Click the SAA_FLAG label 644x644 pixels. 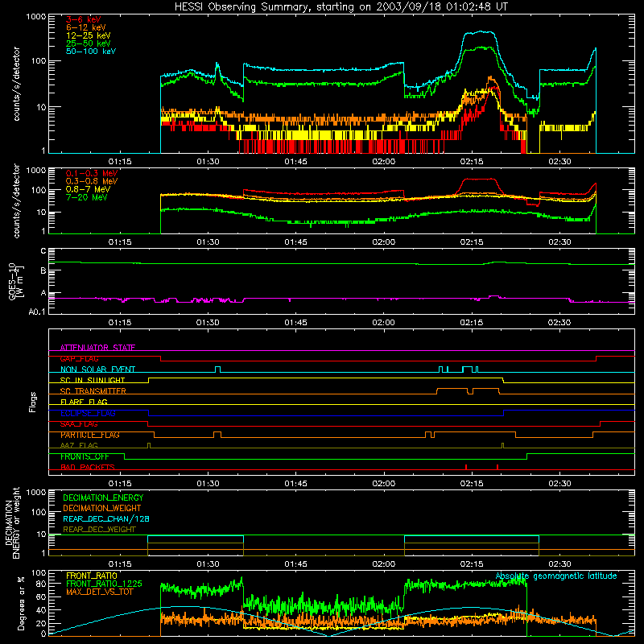pyautogui.click(x=79, y=424)
